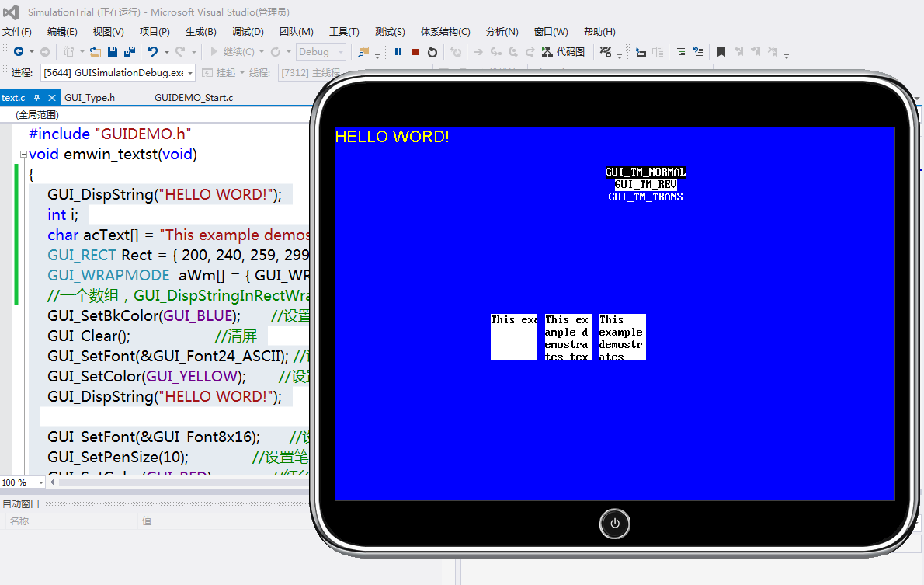Click the Visual Studio logo in title bar

(x=11, y=12)
